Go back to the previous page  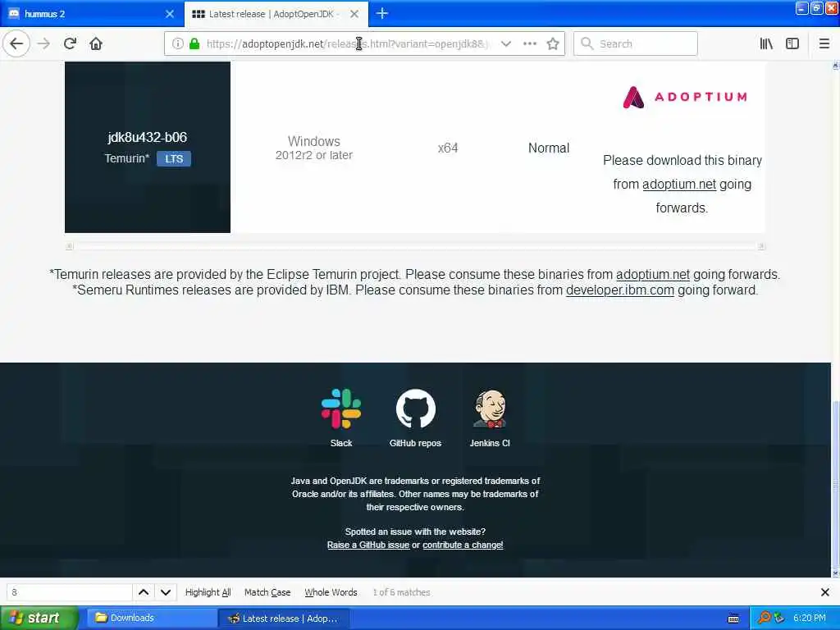coord(16,43)
